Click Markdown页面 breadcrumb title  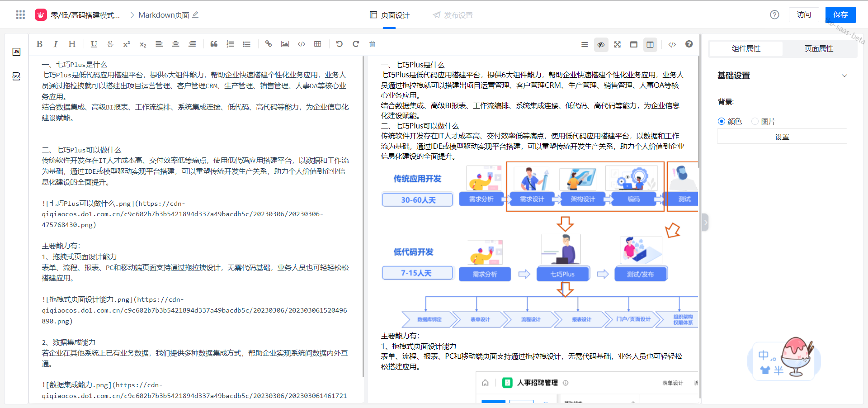164,15
